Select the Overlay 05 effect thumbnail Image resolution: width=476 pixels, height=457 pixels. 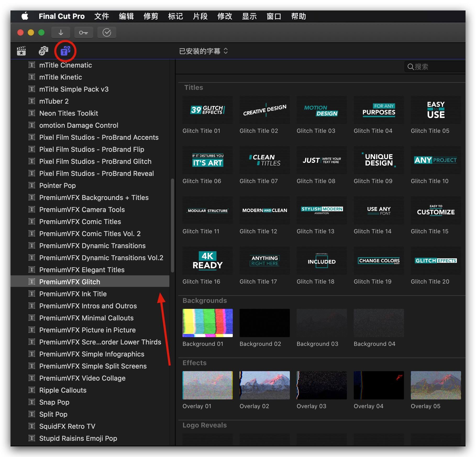pos(436,385)
